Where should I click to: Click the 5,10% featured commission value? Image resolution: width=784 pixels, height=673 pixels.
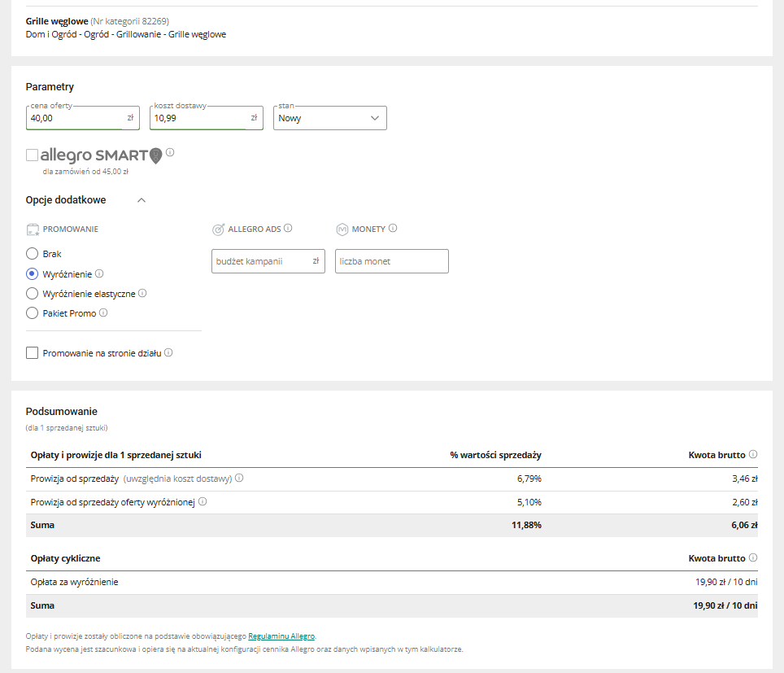[x=529, y=502]
